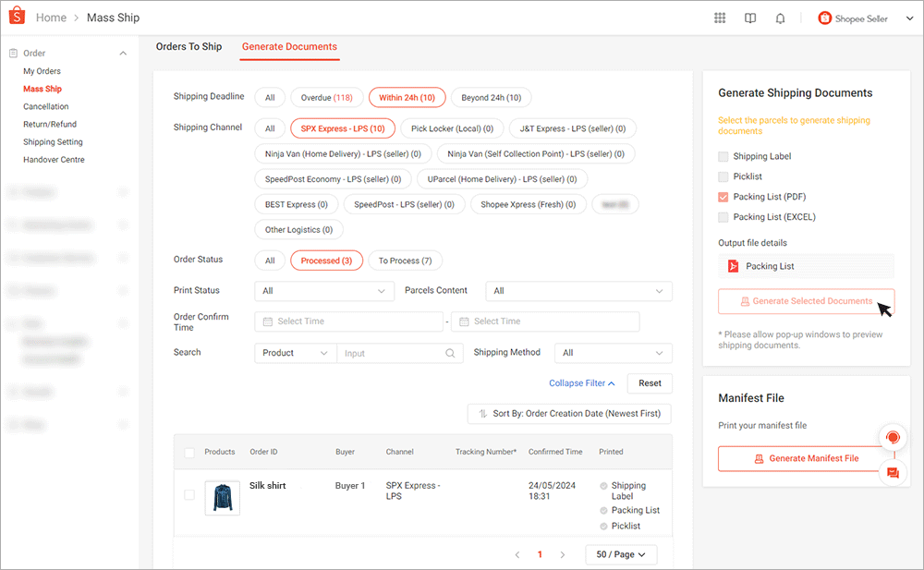The image size is (924, 570).
Task: Click calendar icon in second Select Time field
Action: coord(464,321)
